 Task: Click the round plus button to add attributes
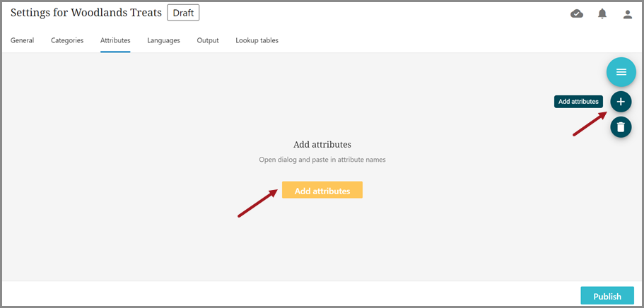(621, 102)
